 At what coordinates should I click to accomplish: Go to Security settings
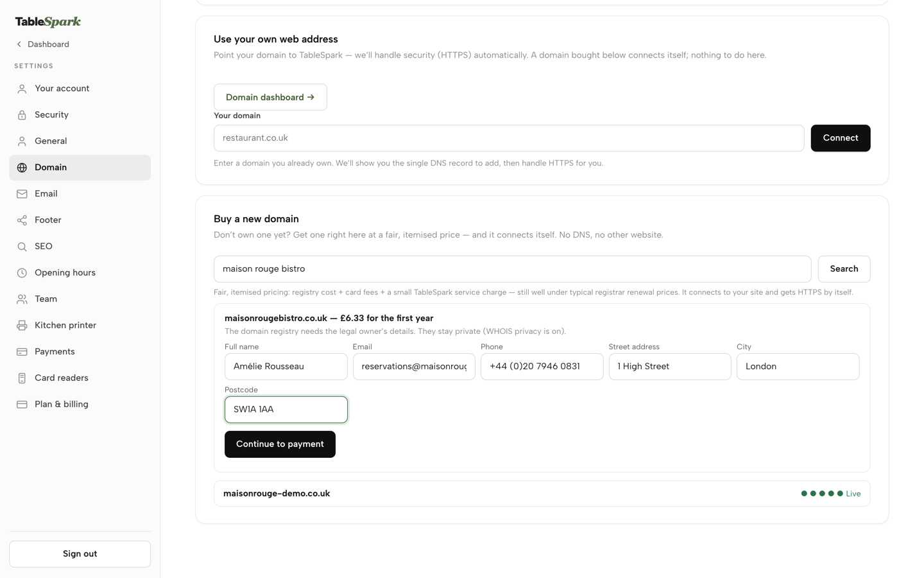click(80, 115)
